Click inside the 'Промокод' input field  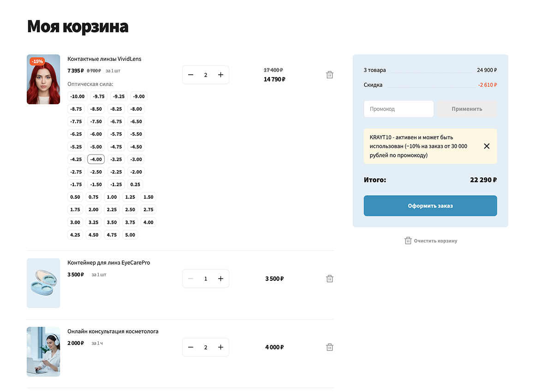[x=398, y=108]
